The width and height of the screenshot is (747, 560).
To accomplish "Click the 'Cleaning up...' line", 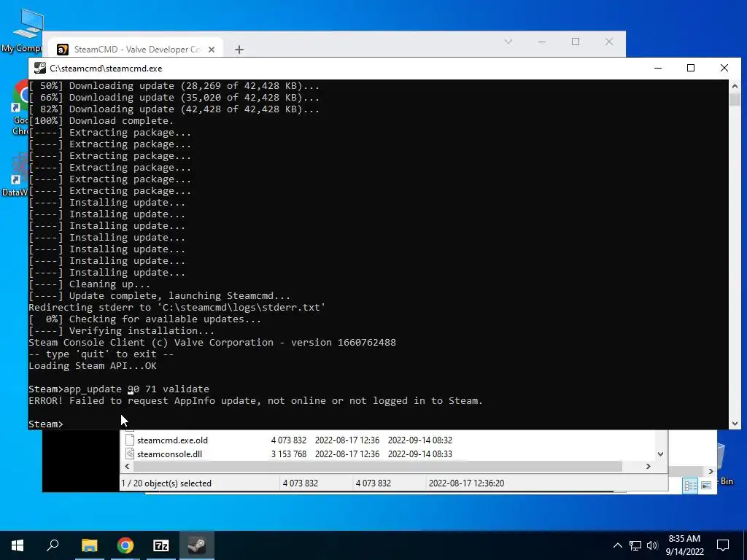I will 90,284.
